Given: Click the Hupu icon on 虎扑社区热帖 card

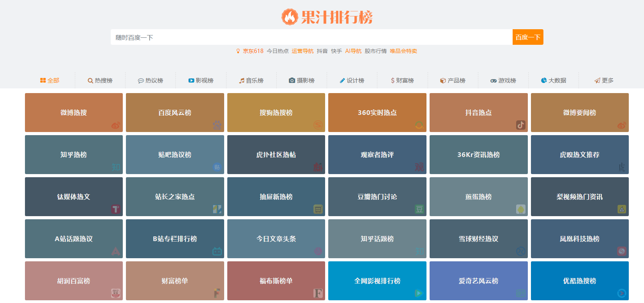Looking at the screenshot, I should tap(318, 167).
